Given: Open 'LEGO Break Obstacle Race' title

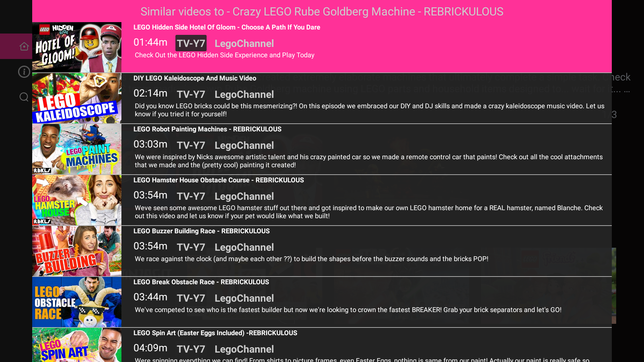Looking at the screenshot, I should tap(201, 282).
